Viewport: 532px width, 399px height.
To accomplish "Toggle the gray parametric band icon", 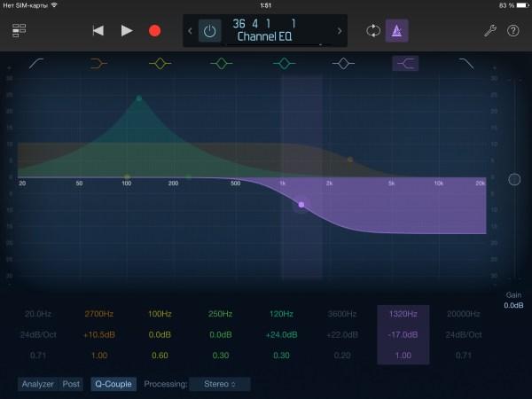I will pos(343,64).
